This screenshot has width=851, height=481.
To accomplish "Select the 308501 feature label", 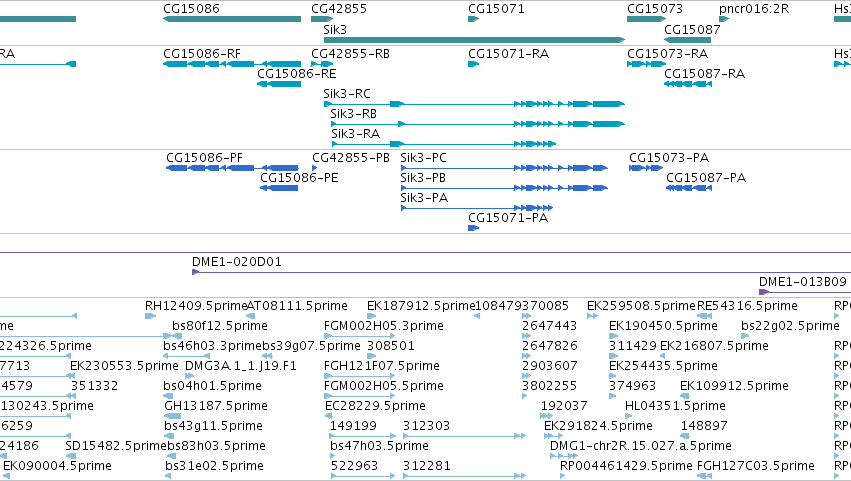I will point(391,346).
